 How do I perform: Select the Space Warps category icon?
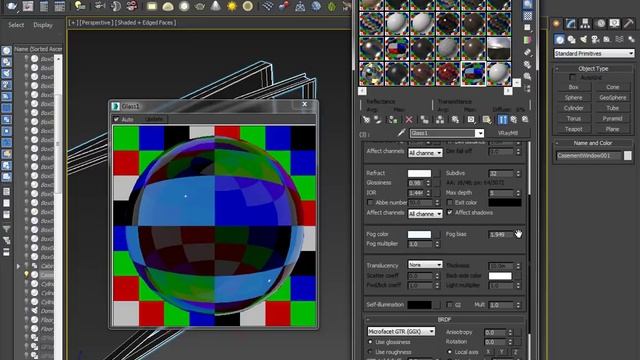click(x=620, y=39)
